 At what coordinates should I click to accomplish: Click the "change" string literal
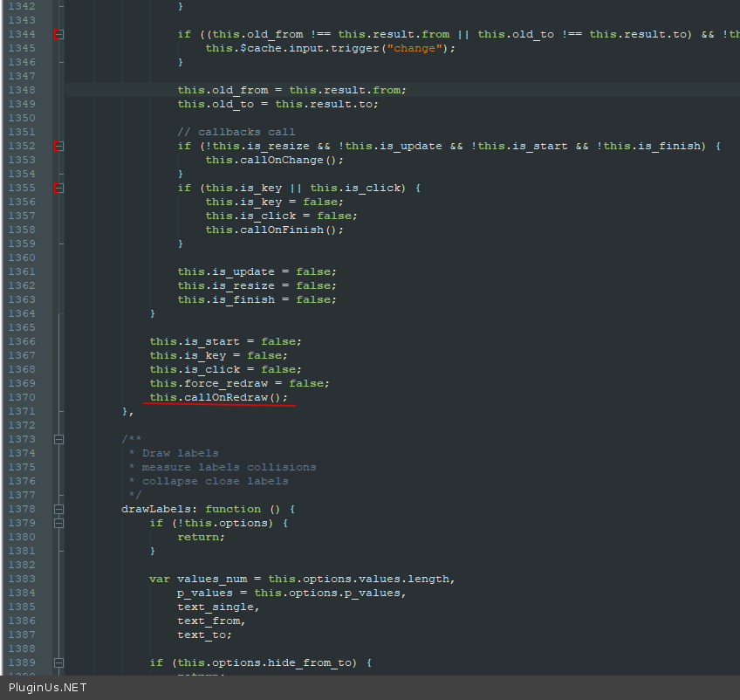coord(414,48)
